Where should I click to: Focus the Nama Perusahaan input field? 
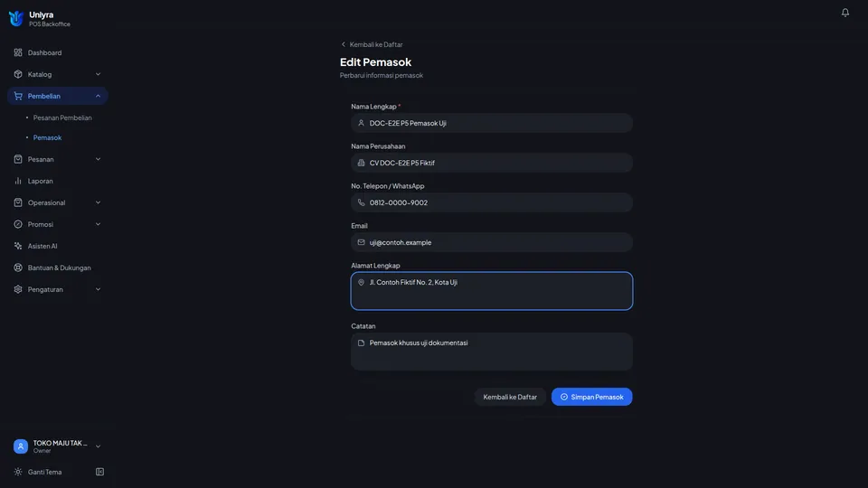coord(492,163)
